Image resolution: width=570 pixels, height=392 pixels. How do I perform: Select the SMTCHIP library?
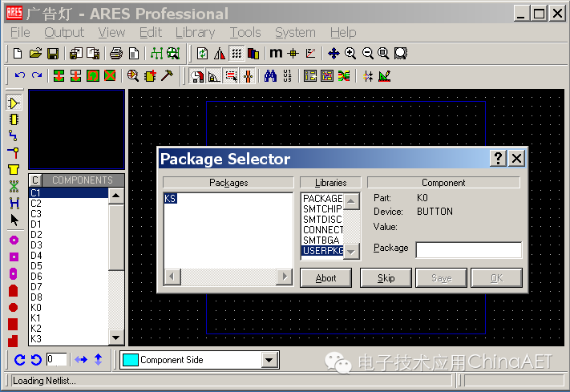(x=322, y=209)
